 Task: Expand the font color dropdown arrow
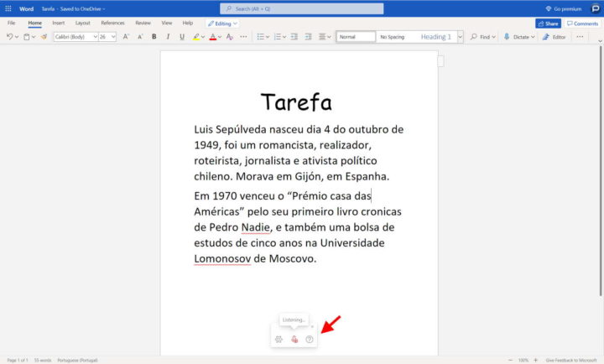(x=220, y=37)
